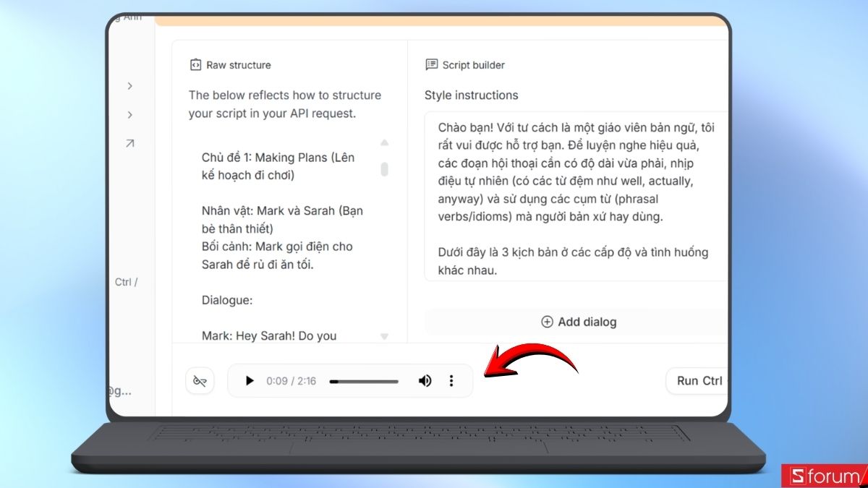Image resolution: width=868 pixels, height=488 pixels.
Task: Click the 'Bối cảnh: Mark gọi điện' line
Action: [x=277, y=255]
